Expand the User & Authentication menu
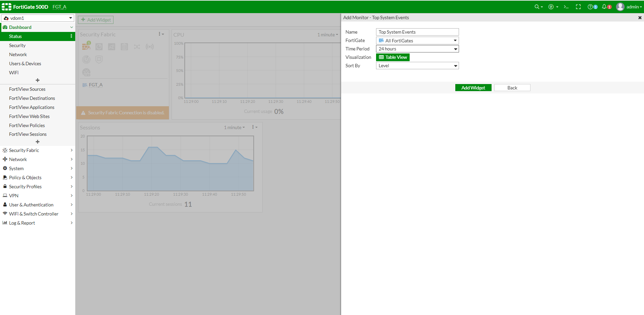644x315 pixels. click(38, 205)
